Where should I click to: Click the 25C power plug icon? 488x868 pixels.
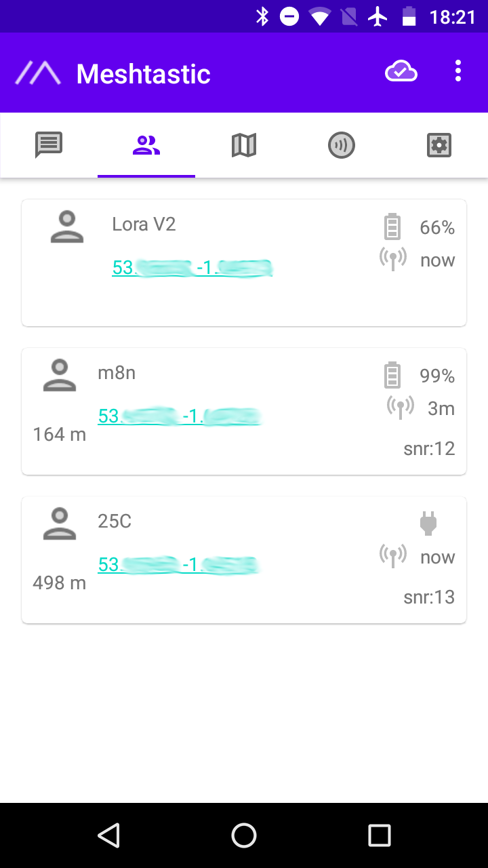[428, 524]
